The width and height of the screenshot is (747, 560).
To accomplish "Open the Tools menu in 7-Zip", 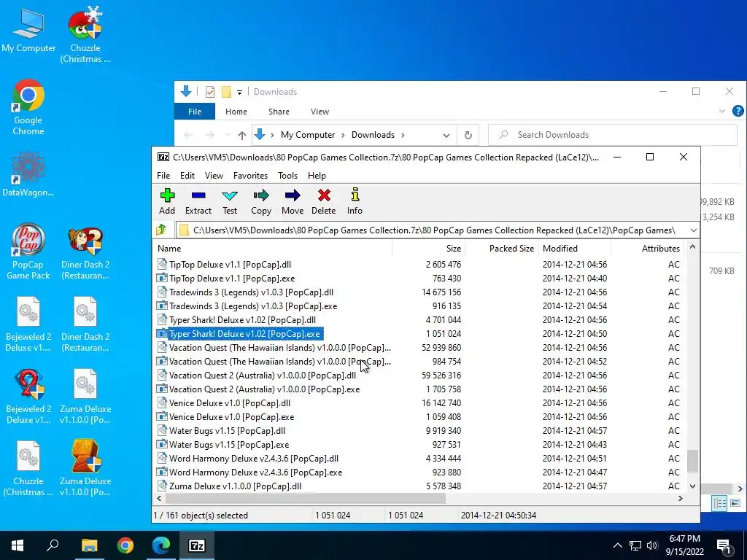I will pyautogui.click(x=287, y=175).
